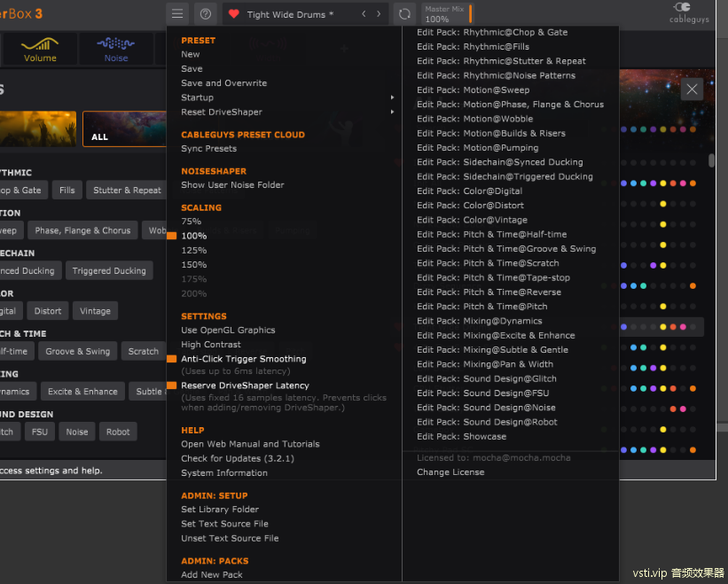Select Edit Pack: Rhythmic@Fills
The image size is (728, 584).
pos(473,46)
